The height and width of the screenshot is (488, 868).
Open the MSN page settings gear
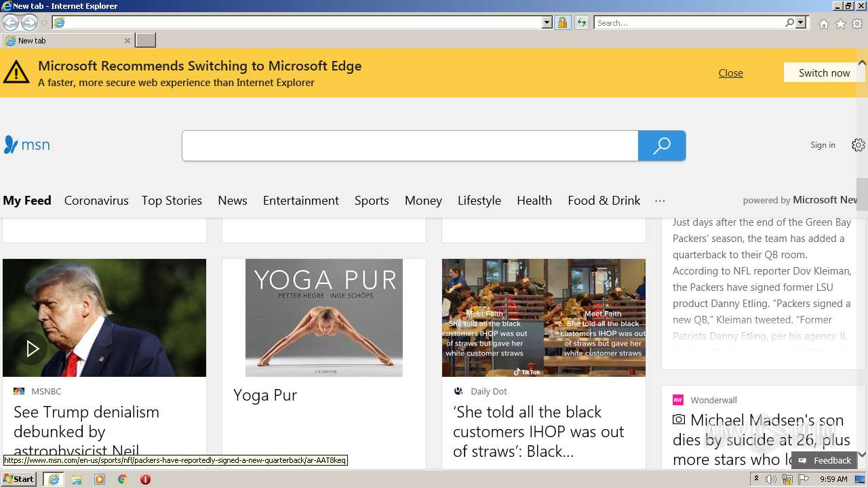pyautogui.click(x=859, y=145)
